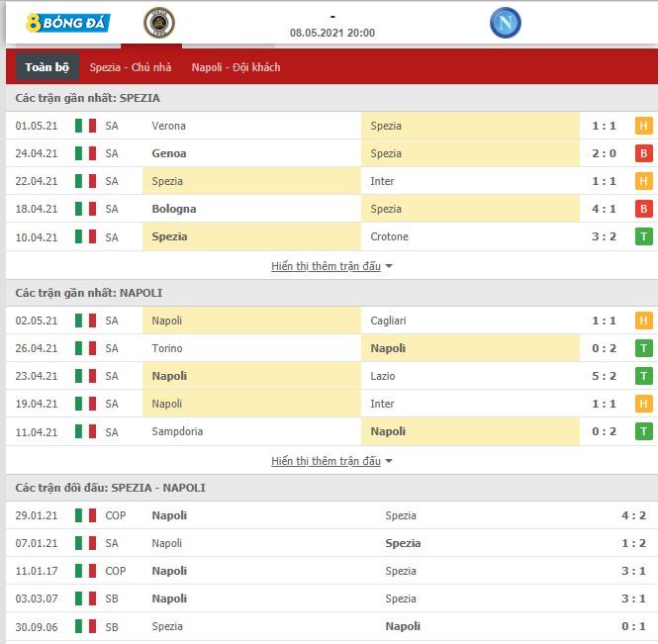658x644 pixels.
Task: Click the 5 : 2 score of Napoli-Lazio
Action: [604, 376]
